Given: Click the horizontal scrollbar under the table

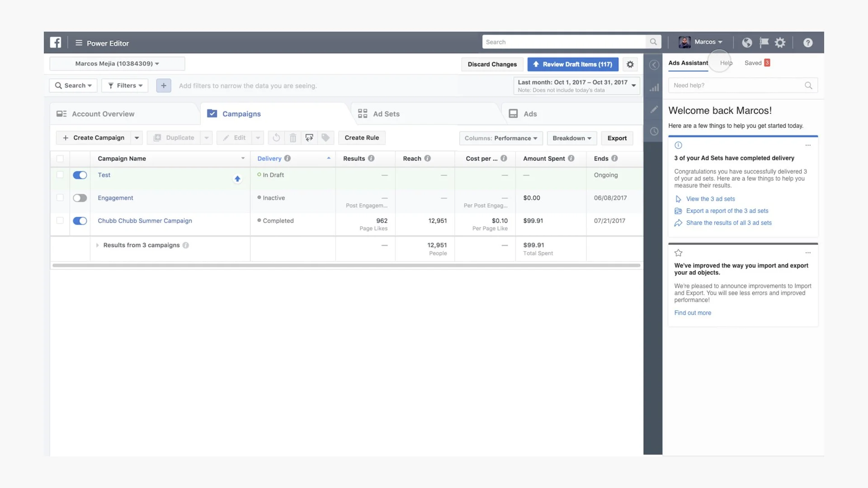Looking at the screenshot, I should (346, 266).
